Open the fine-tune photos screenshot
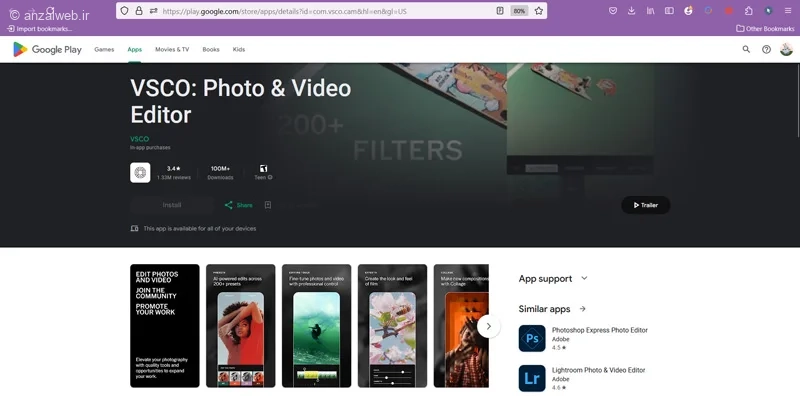Screen dimensions: 800x396 [x=316, y=326]
